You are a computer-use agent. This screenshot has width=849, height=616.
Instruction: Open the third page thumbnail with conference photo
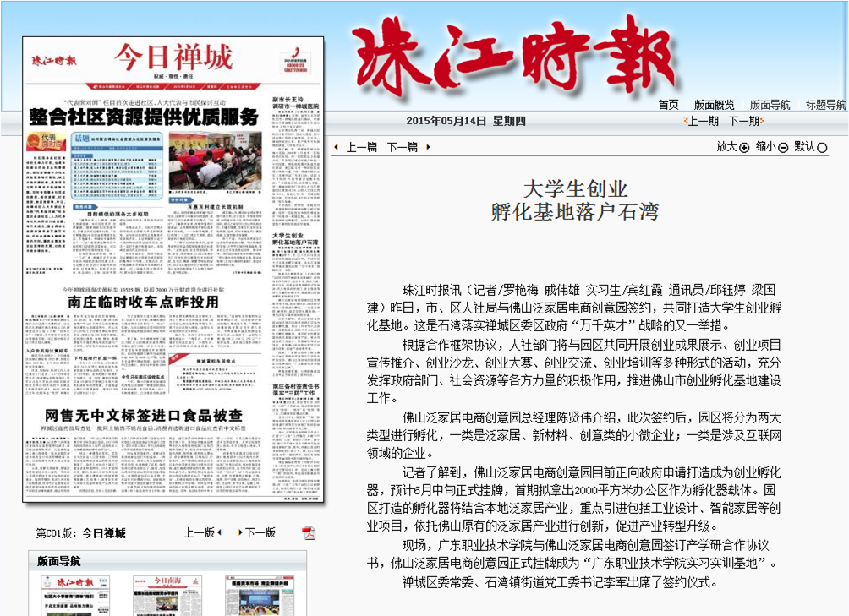tap(260, 596)
